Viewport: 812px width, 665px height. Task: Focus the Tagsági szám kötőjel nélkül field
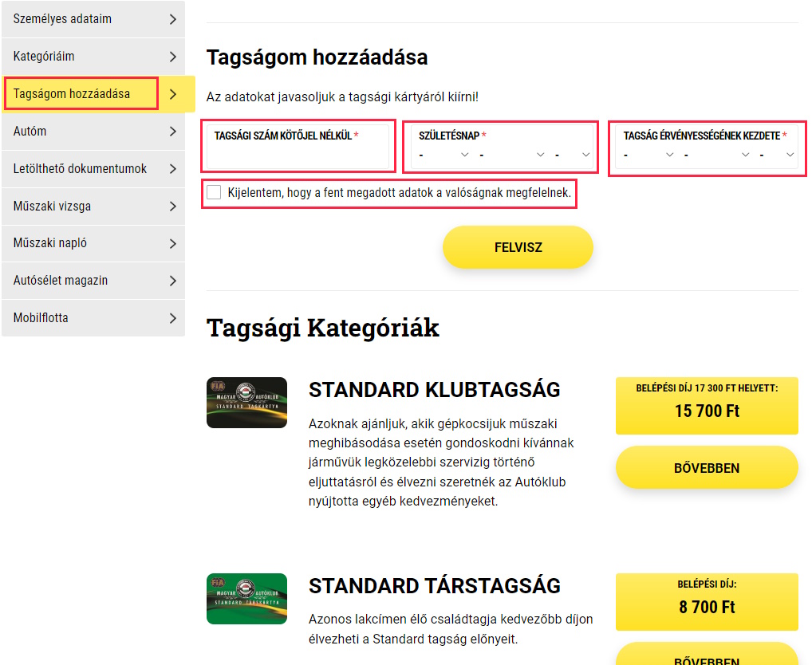click(x=298, y=147)
